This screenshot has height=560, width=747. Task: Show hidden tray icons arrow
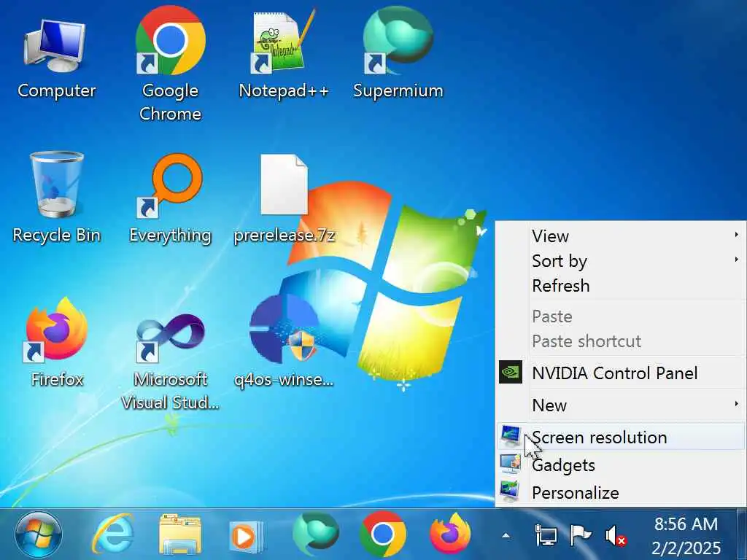tap(506, 536)
